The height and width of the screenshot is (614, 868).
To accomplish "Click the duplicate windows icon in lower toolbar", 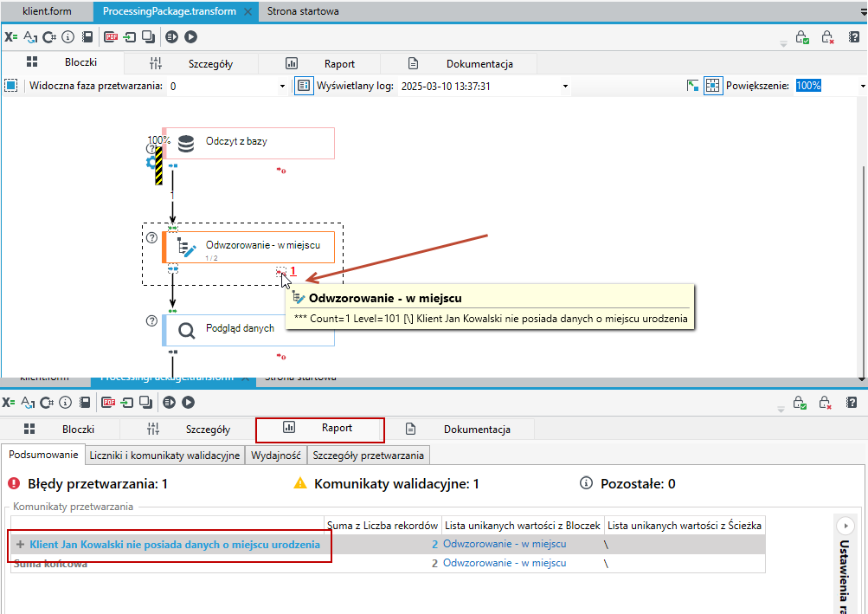I will click(x=145, y=403).
